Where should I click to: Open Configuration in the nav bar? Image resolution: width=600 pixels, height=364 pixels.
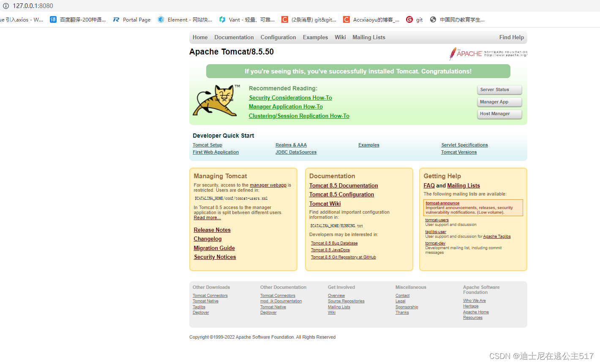[x=278, y=37]
